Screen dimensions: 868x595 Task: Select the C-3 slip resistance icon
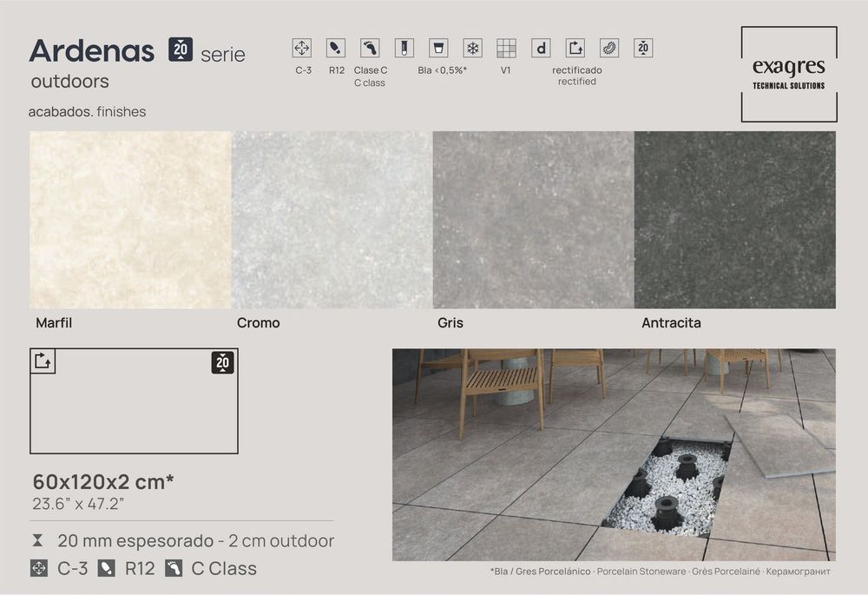click(x=302, y=49)
